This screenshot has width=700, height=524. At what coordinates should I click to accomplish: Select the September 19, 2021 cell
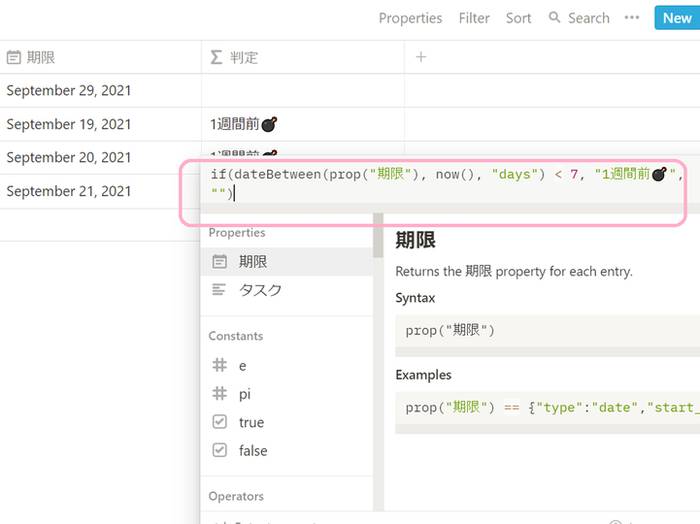click(100, 124)
